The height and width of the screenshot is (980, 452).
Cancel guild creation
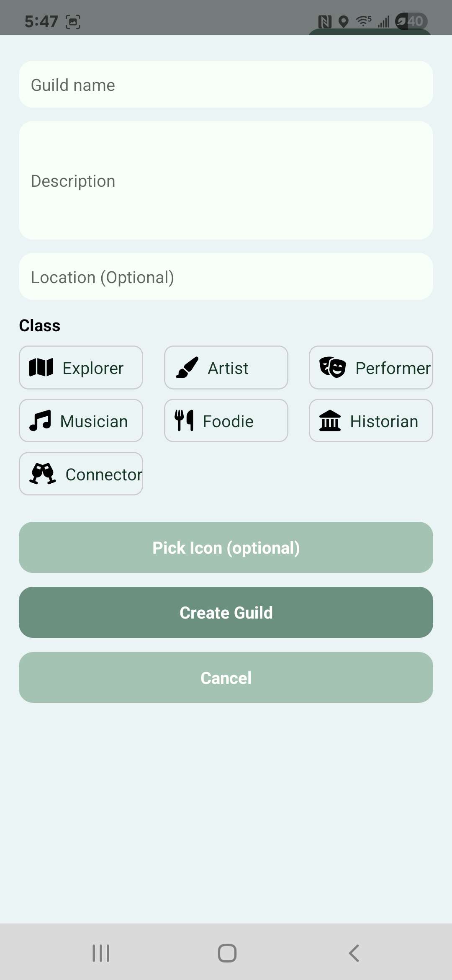[226, 678]
